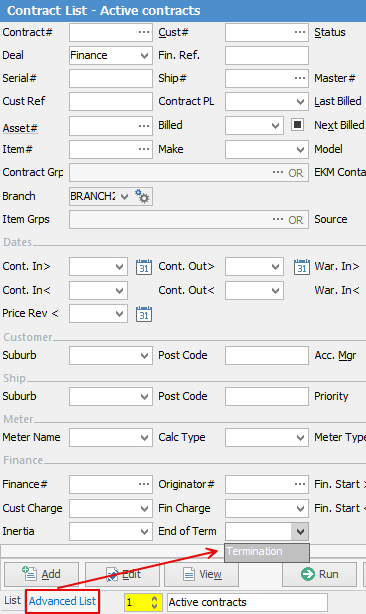This screenshot has height=614, width=366.
Task: Expand the Meter Name dropdown
Action: tap(144, 437)
